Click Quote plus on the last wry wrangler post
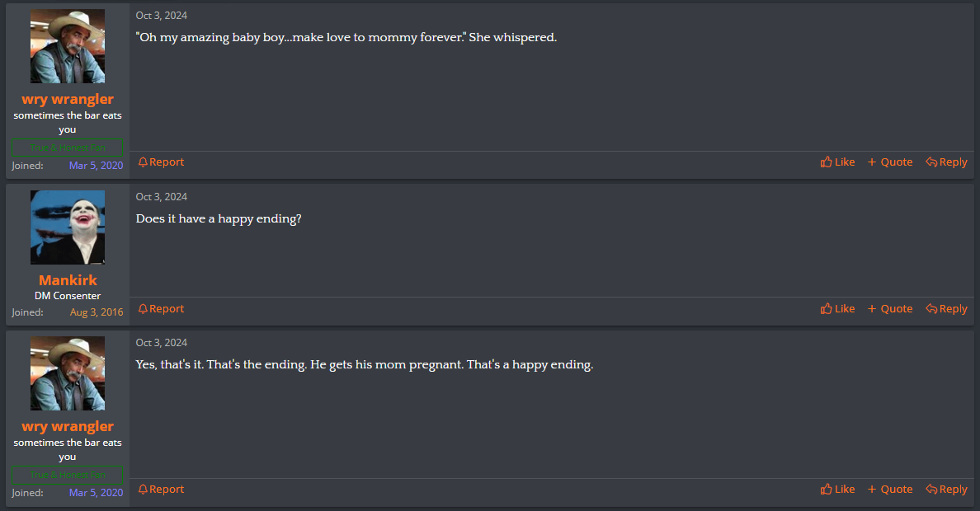Image resolution: width=980 pixels, height=511 pixels. click(x=872, y=490)
